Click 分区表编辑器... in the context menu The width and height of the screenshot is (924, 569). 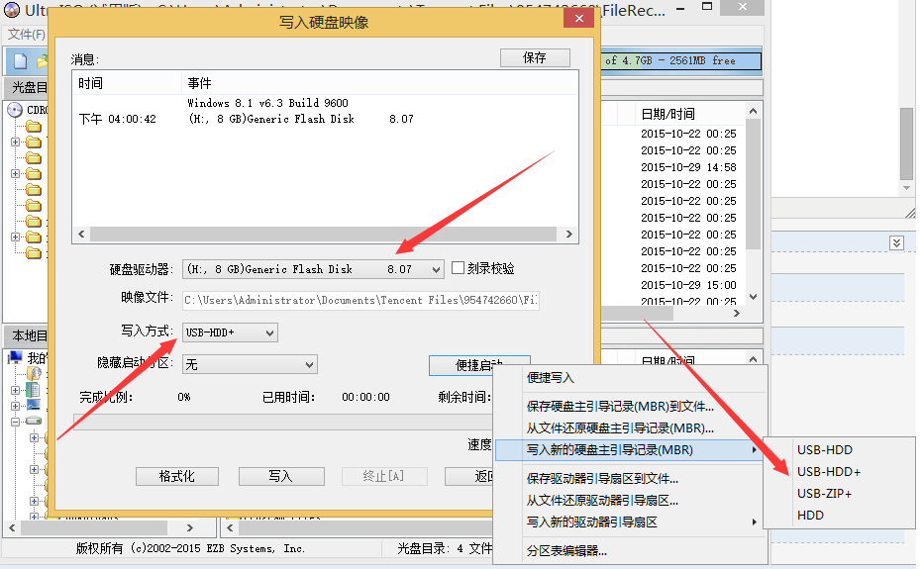coord(566,550)
